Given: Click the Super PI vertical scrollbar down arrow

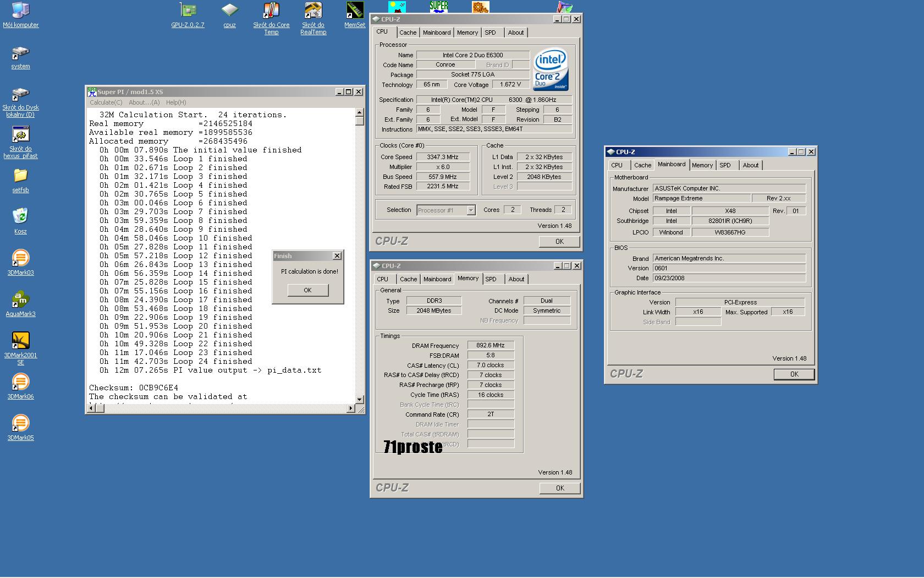Looking at the screenshot, I should click(x=359, y=400).
